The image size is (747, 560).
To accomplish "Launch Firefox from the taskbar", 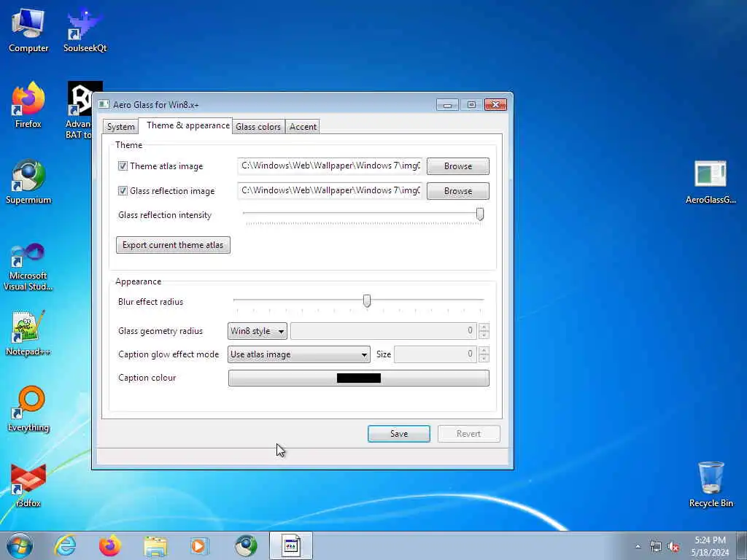I will pos(110,545).
